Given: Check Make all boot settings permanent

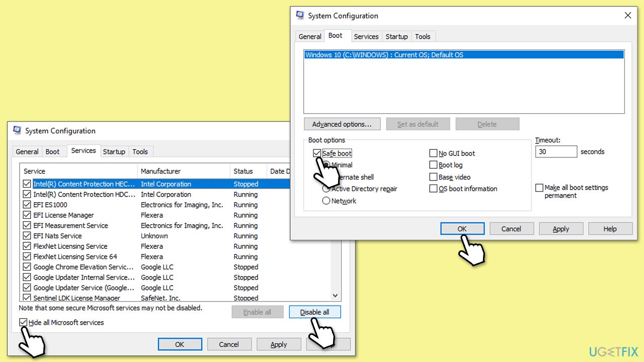Looking at the screenshot, I should pyautogui.click(x=539, y=188).
